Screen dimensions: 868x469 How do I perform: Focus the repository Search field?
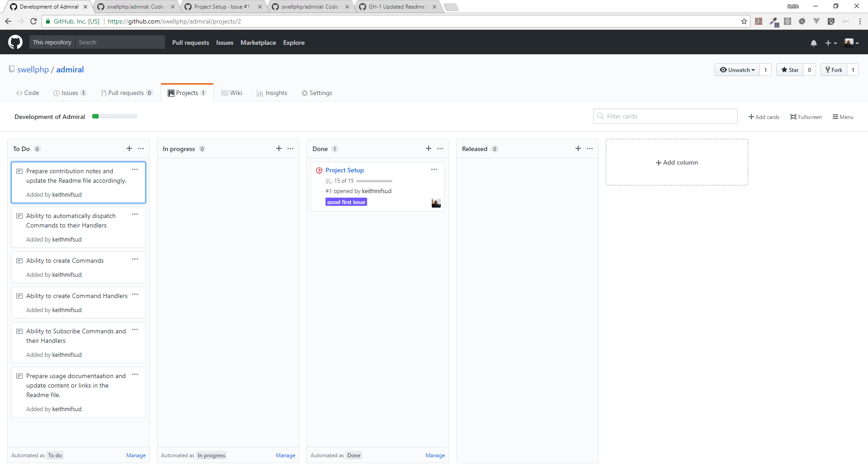point(120,42)
